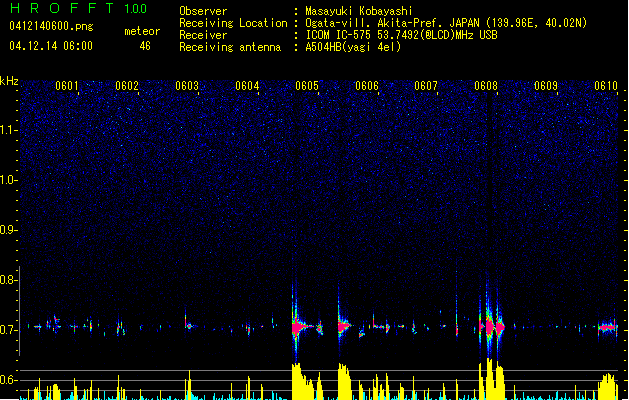This screenshot has height=400, width=629.
Task: Click the 0610 time marker
Action: (606, 86)
